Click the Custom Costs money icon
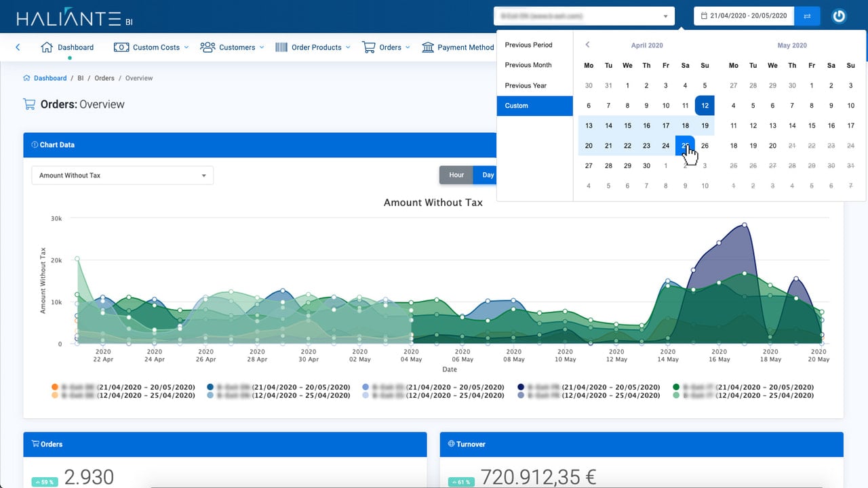 [x=121, y=47]
